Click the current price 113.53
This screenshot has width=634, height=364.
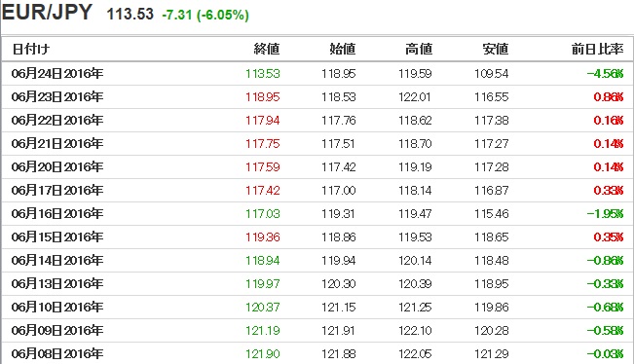131,15
